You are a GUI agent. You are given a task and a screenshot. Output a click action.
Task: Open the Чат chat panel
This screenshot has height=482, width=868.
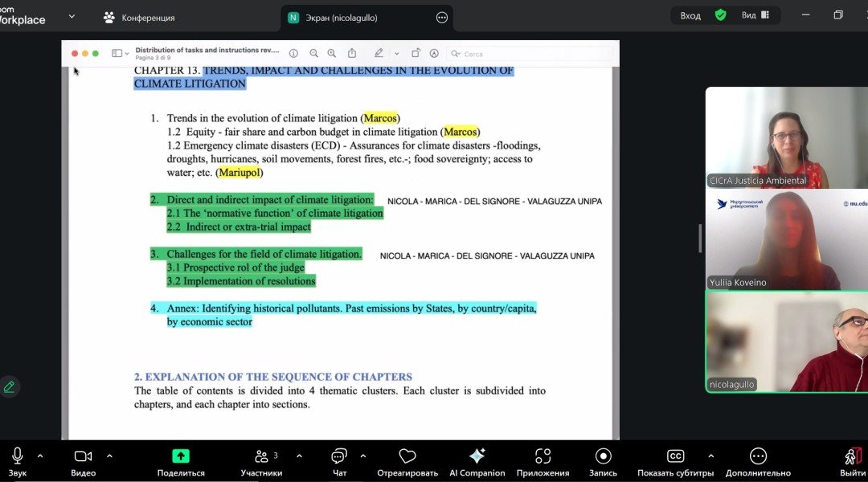pos(339,456)
